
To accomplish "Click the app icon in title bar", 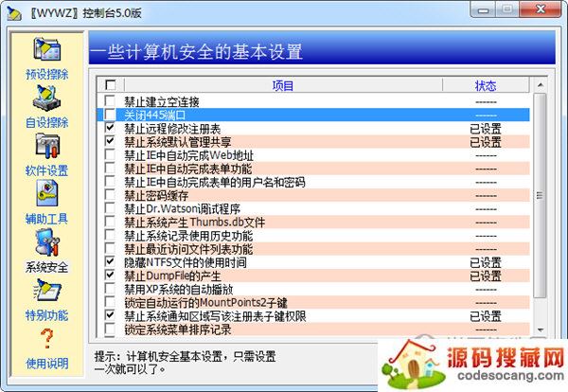I will point(14,13).
